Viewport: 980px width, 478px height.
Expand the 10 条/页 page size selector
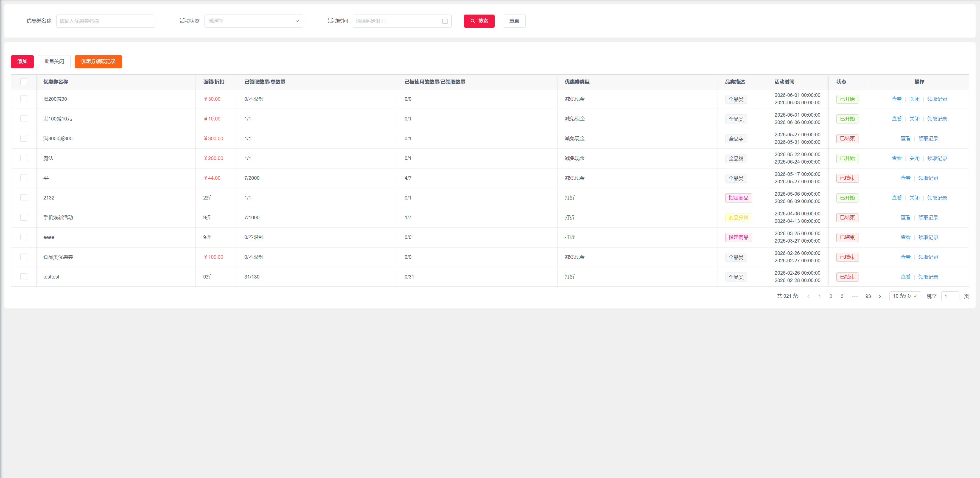click(905, 296)
